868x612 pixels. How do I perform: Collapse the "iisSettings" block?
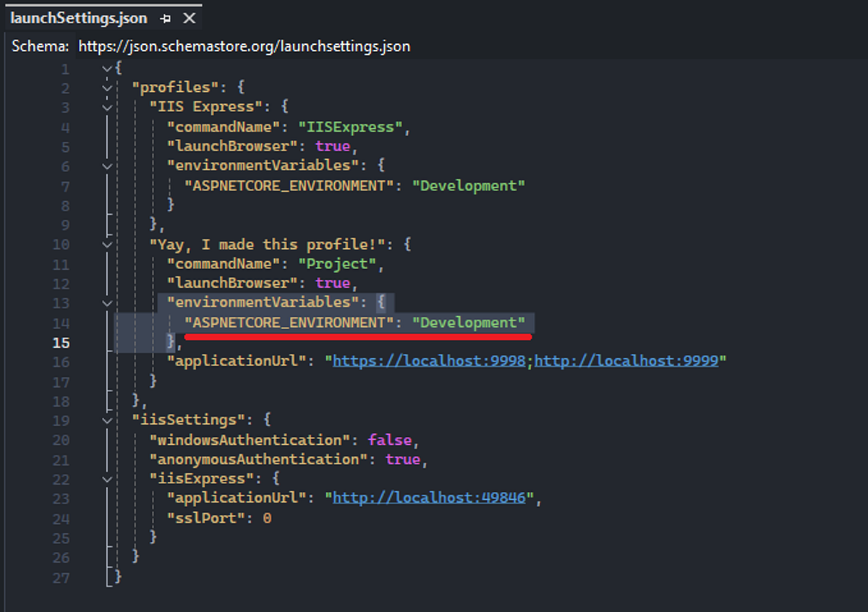[108, 420]
